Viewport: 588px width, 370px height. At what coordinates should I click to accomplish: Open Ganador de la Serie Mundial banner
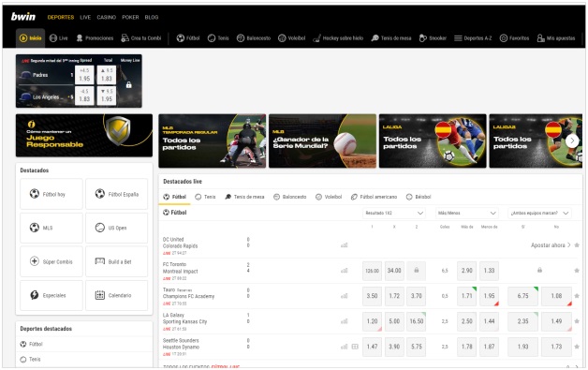tap(322, 141)
